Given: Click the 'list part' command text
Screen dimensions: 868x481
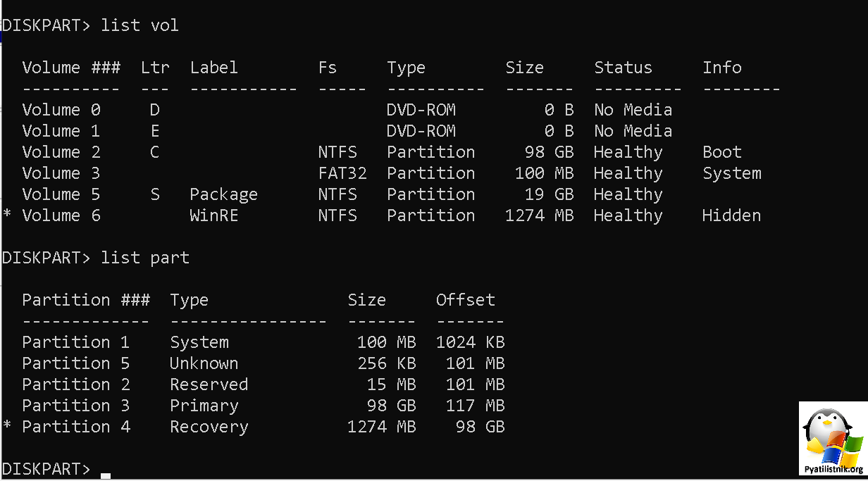Looking at the screenshot, I should pyautogui.click(x=145, y=258).
